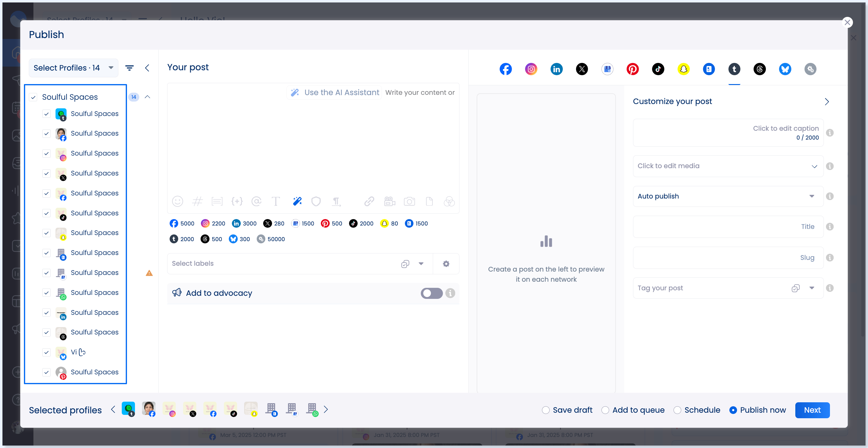Click the camera photo upload icon
This screenshot has height=448, width=868.
coord(409,201)
